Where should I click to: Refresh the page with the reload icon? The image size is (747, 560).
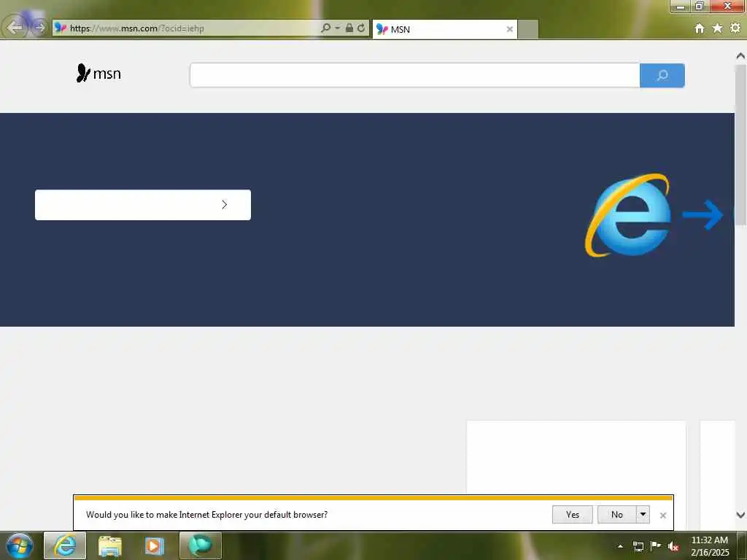click(x=361, y=28)
